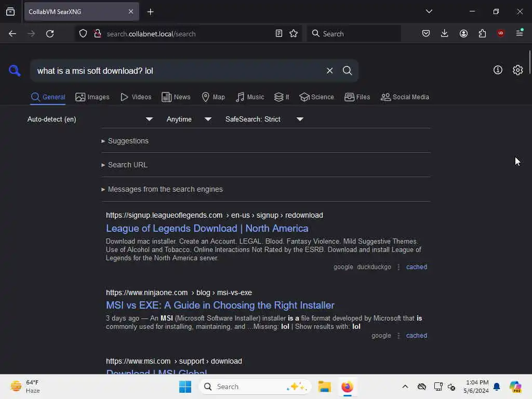Open weather widget 64°F Haze

(x=25, y=387)
